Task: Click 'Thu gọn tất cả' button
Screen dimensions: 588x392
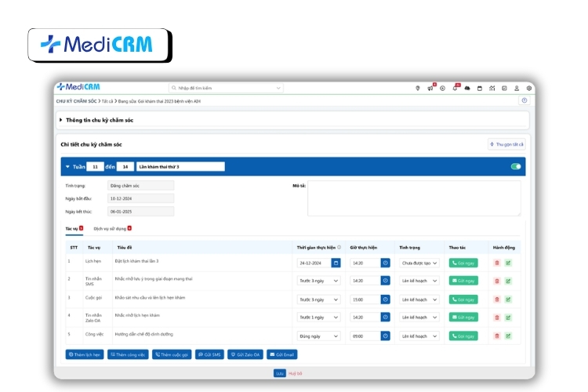Action: (506, 144)
